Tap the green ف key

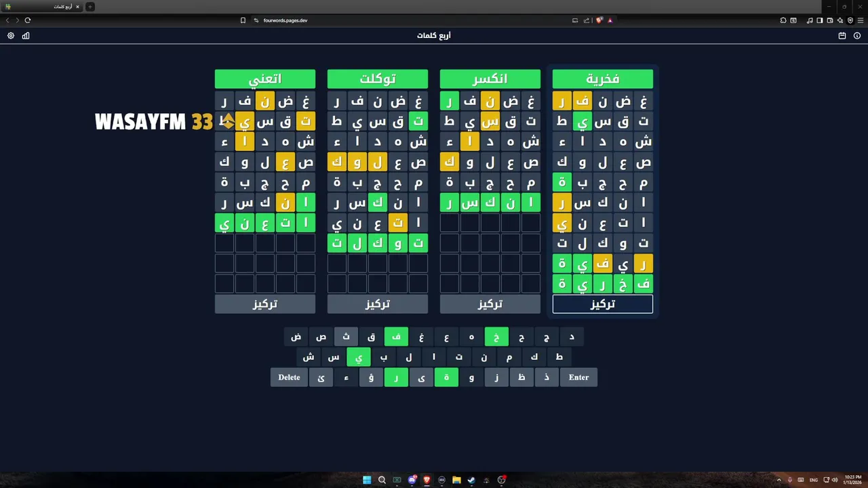(396, 337)
